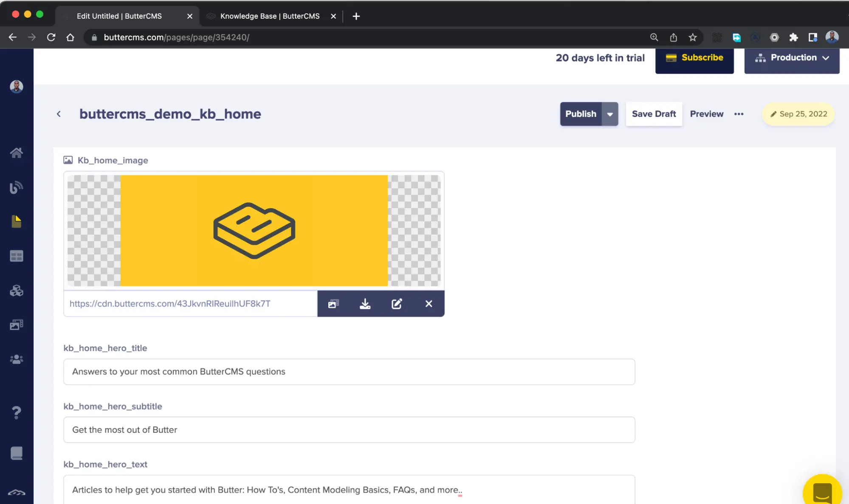This screenshot has width=849, height=504.
Task: Click the image upload/replace icon
Action: tap(333, 304)
